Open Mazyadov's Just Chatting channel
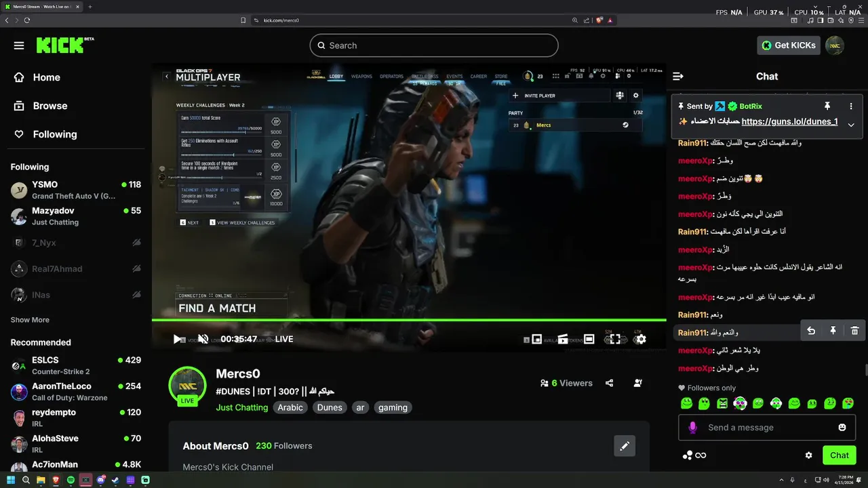The width and height of the screenshot is (868, 488). [x=76, y=216]
